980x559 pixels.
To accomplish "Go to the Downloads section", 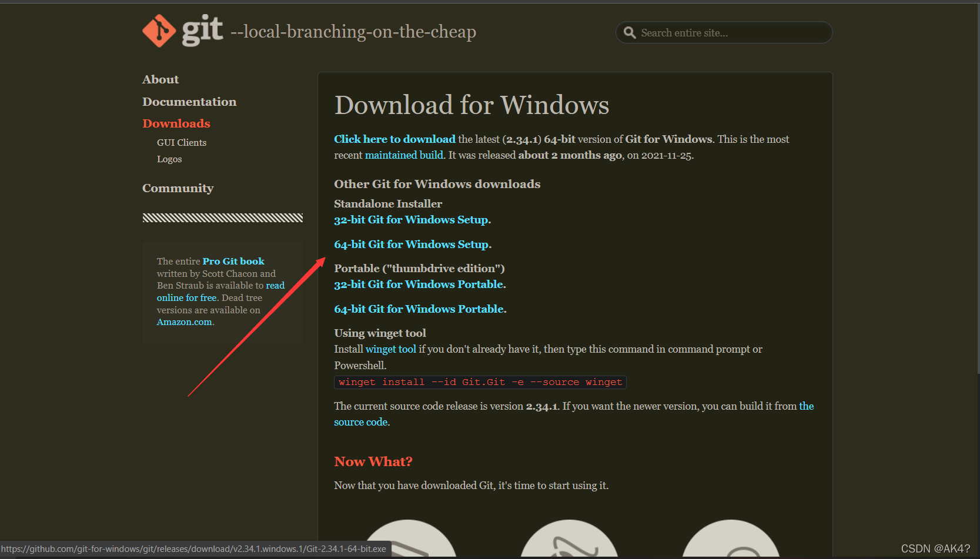I will tap(176, 123).
